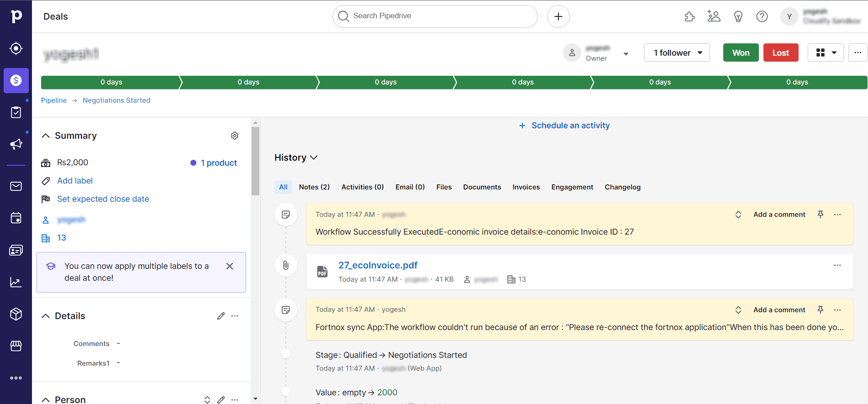The image size is (868, 404).
Task: Open the Y user avatar menu
Action: click(789, 16)
